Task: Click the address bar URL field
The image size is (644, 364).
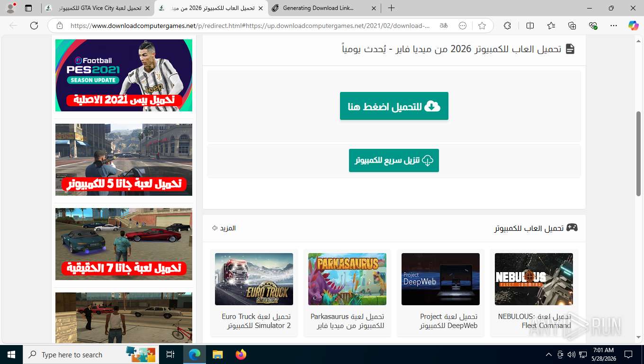Action: (x=250, y=26)
